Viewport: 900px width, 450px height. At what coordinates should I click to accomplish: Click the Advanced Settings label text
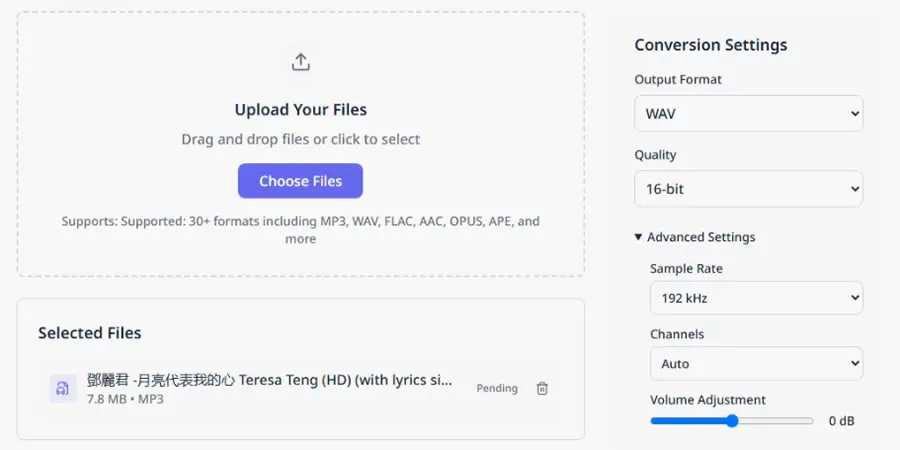point(701,237)
